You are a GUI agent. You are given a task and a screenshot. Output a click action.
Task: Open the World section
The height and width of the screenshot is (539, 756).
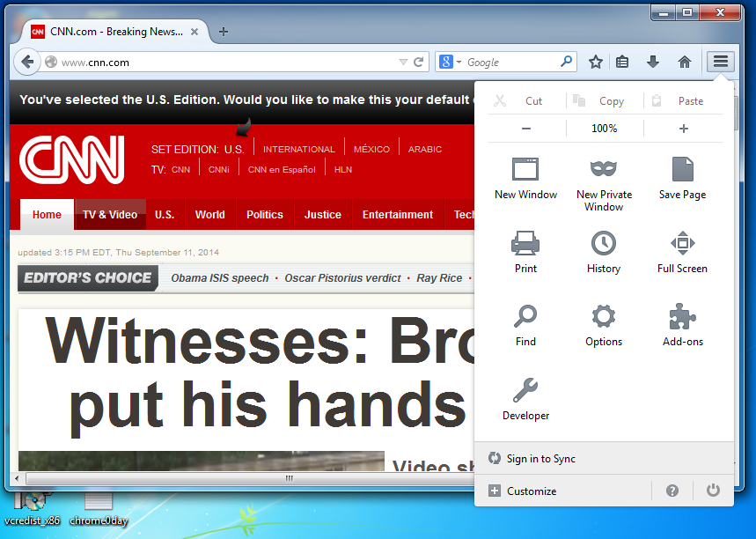209,215
